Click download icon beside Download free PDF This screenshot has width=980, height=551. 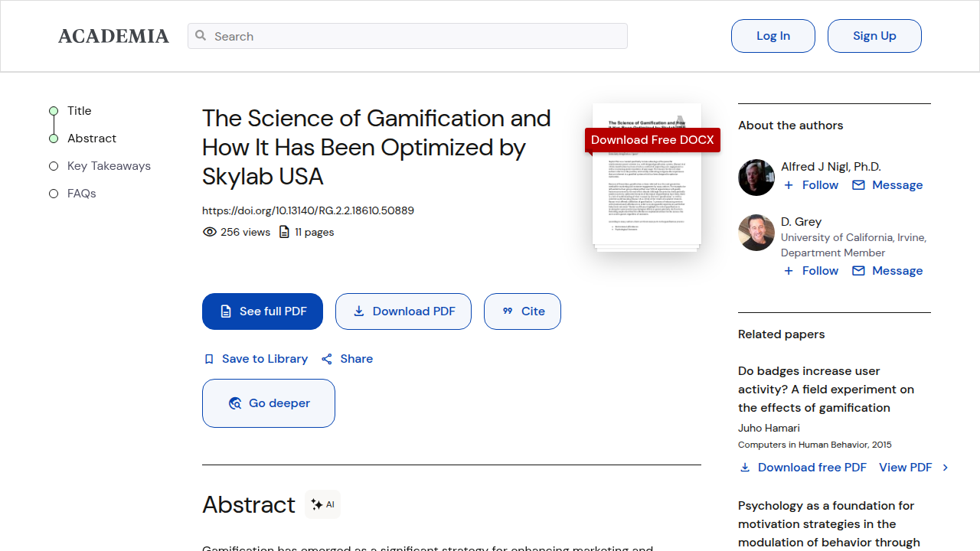[x=745, y=468]
